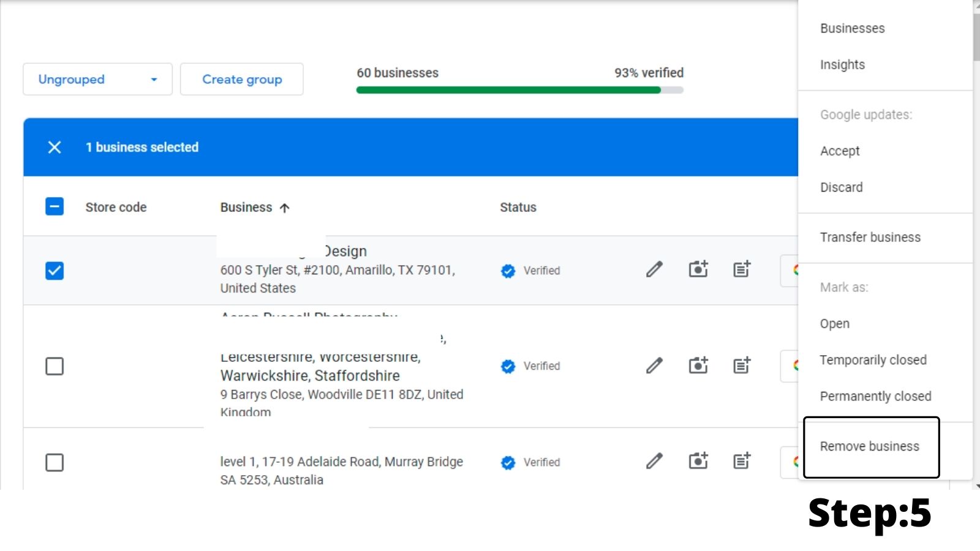Edit the Woodville business with pencil icon

click(x=654, y=365)
